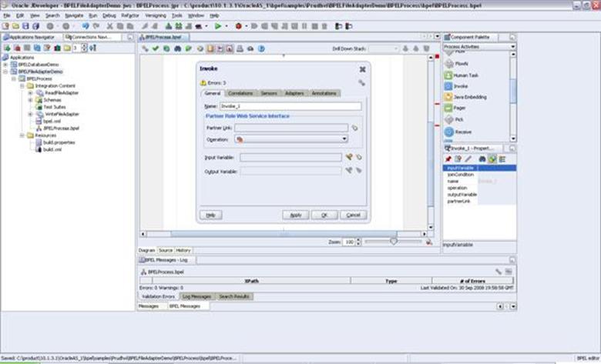The image size is (601, 364).
Task: Open the File menu
Action: (7, 15)
